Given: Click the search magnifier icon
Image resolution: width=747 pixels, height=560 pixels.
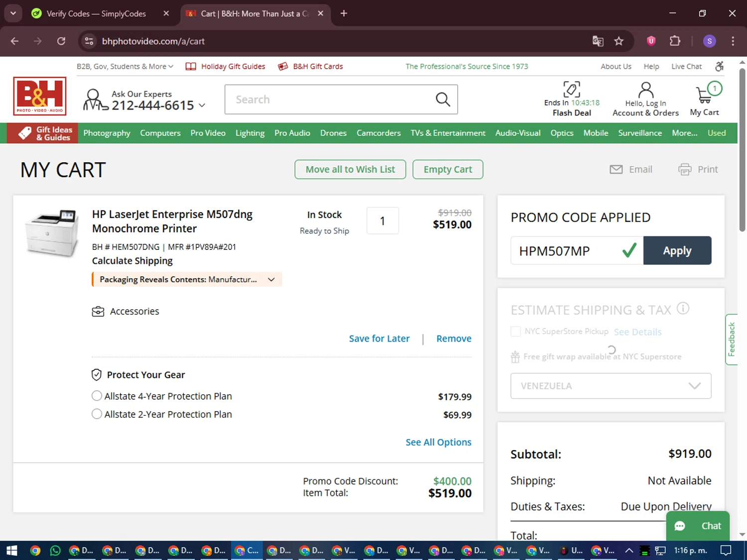Looking at the screenshot, I should (442, 99).
